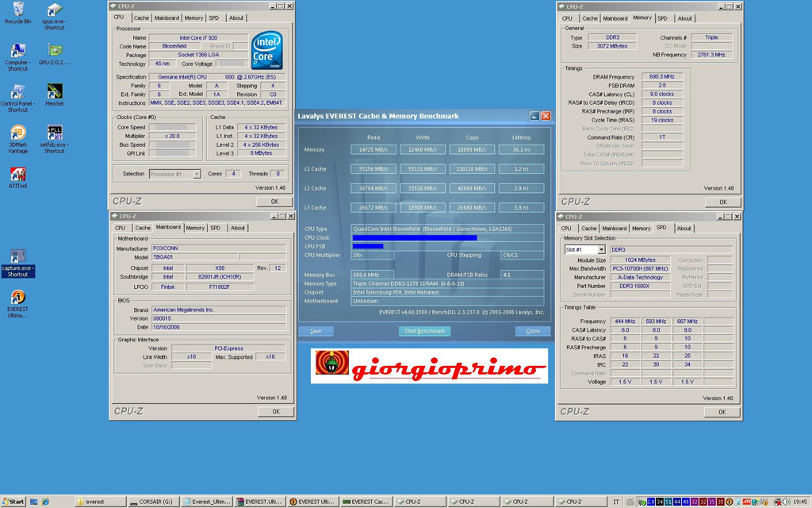Viewport: 812px width, 508px height.
Task: Launch Internet Explorer from quick launch
Action: (x=45, y=502)
